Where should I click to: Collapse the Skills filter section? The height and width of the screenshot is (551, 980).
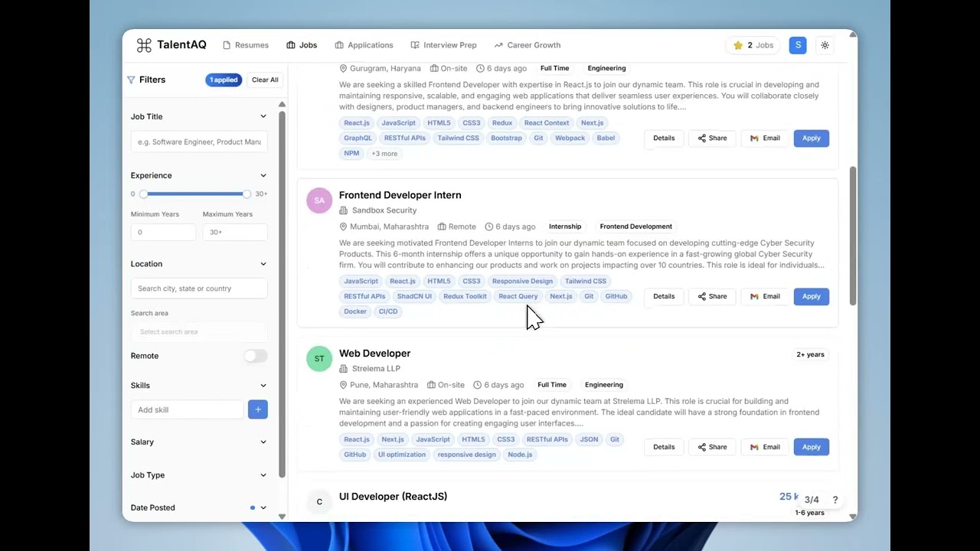[x=263, y=386]
